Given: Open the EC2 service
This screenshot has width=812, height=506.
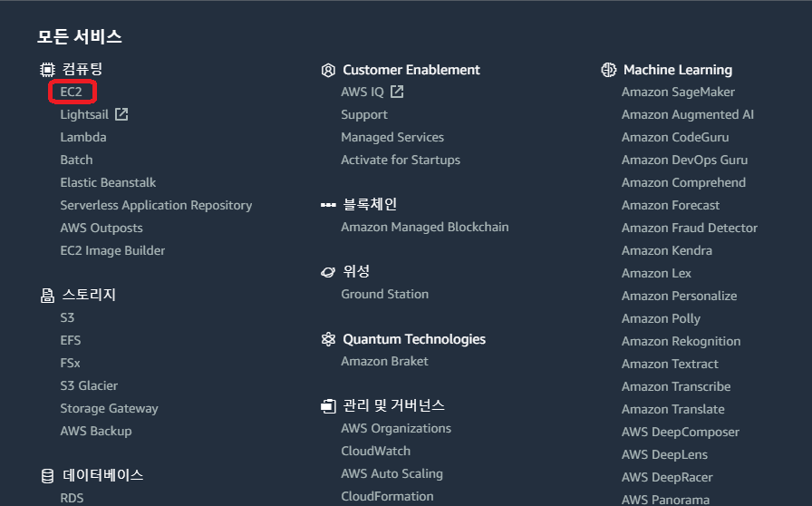Looking at the screenshot, I should tap(72, 92).
